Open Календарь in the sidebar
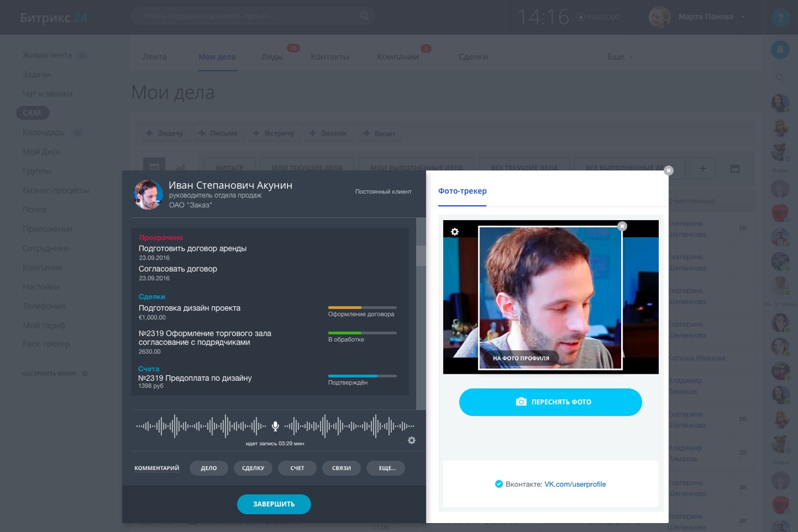This screenshot has height=532, width=798. pos(43,132)
